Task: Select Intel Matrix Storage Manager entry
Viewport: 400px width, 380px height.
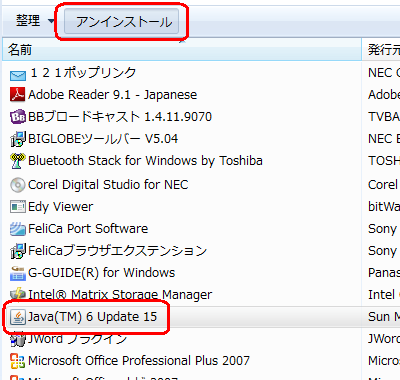Action: pos(120,295)
